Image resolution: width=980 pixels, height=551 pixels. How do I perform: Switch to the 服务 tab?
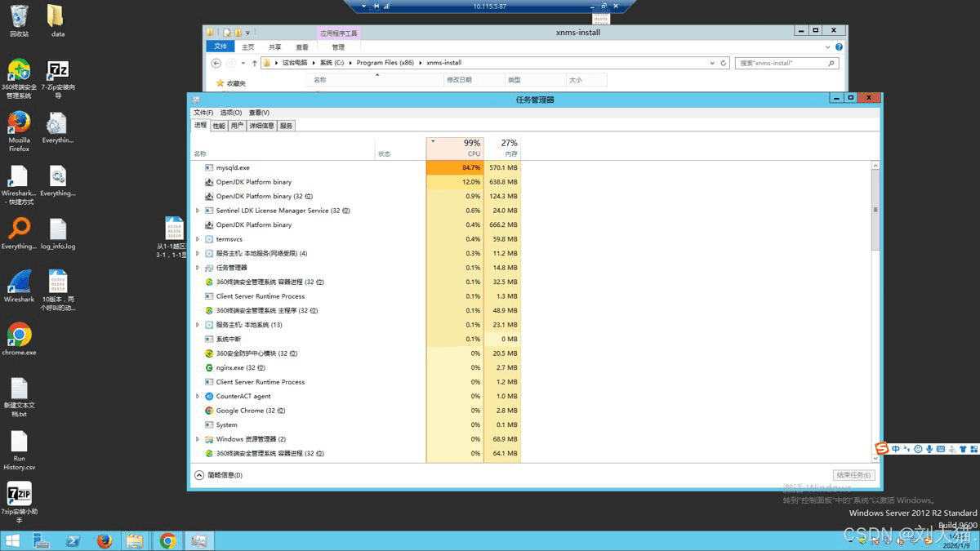click(x=286, y=126)
